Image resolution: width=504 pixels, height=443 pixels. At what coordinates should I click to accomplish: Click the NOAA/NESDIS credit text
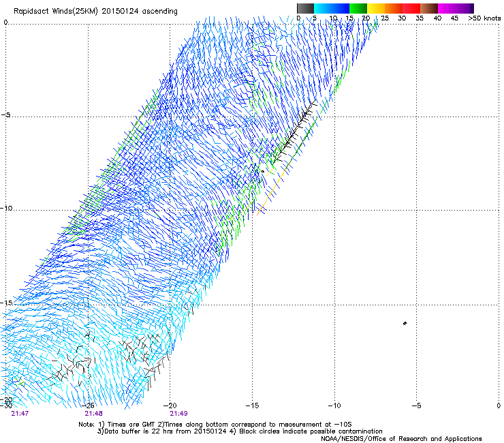tap(401, 439)
